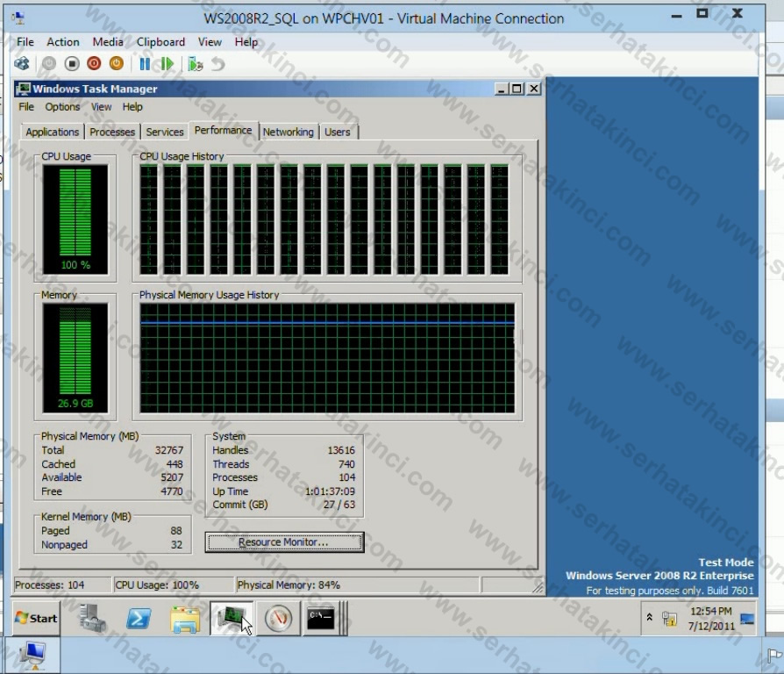Click the Virtual Machine Connection title icon
784x674 pixels.
(x=18, y=18)
